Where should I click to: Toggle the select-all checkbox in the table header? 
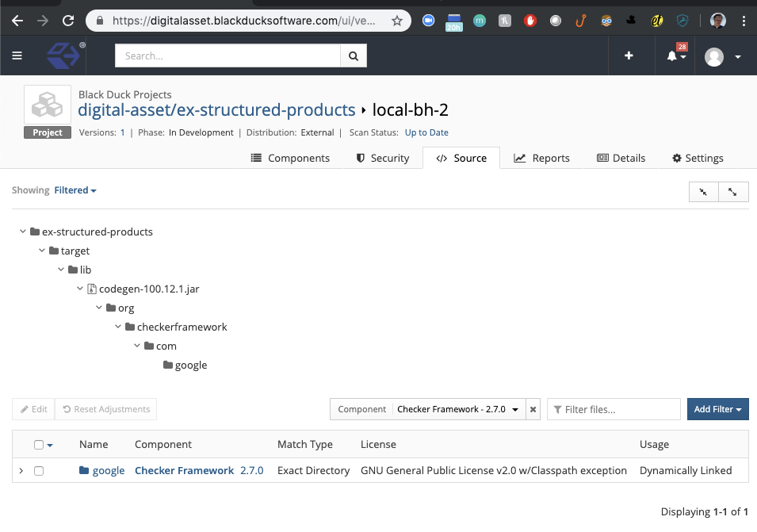(39, 444)
